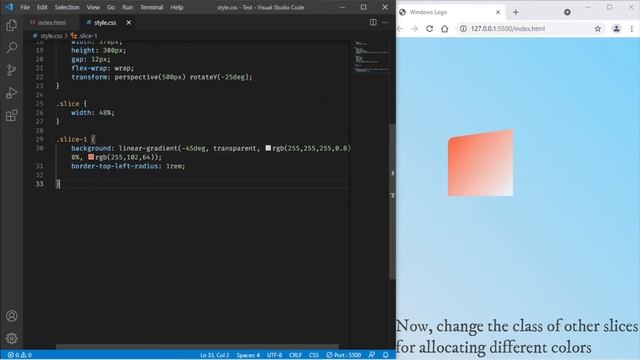Click the errors and warnings status indicator
This screenshot has width=640, height=360.
20,355
